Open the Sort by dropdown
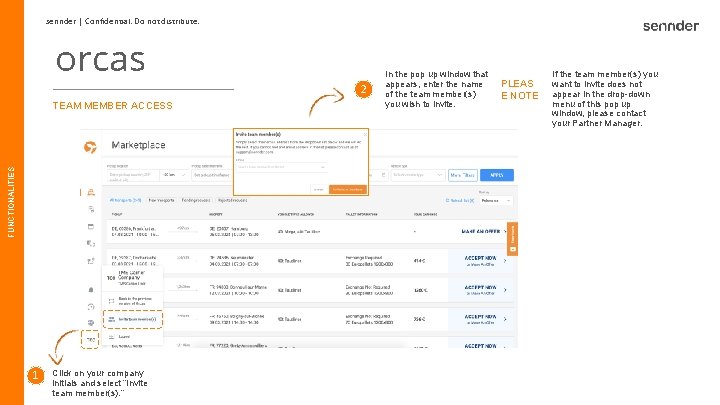720x405 pixels. pyautogui.click(x=495, y=201)
